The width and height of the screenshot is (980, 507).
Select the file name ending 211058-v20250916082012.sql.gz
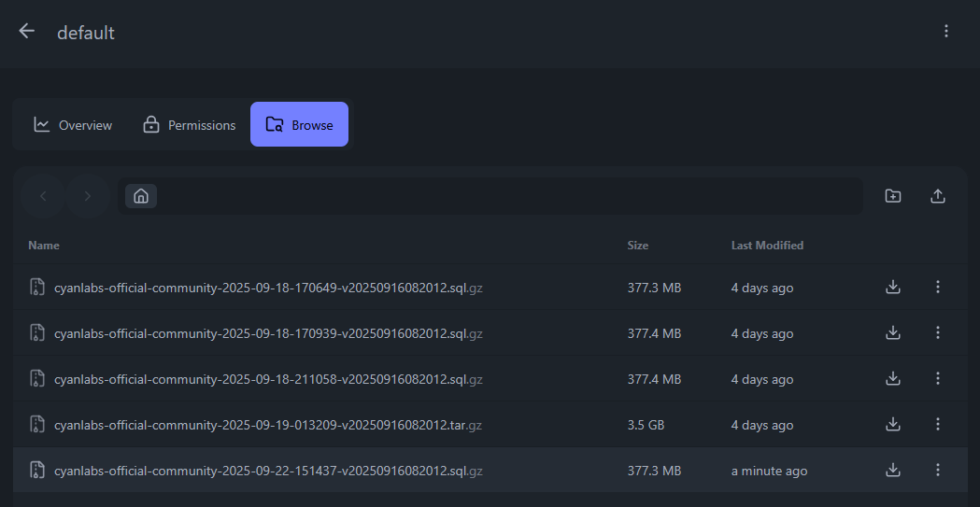click(x=268, y=379)
